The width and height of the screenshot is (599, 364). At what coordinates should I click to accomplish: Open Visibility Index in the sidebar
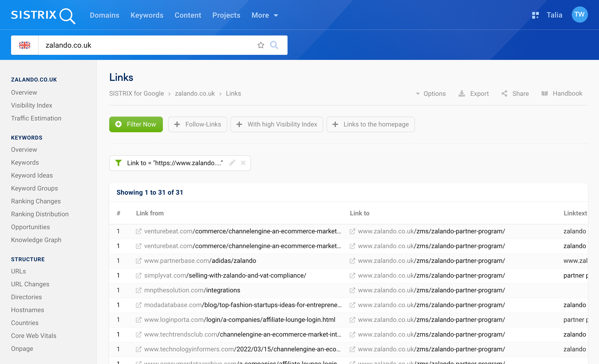coord(32,105)
